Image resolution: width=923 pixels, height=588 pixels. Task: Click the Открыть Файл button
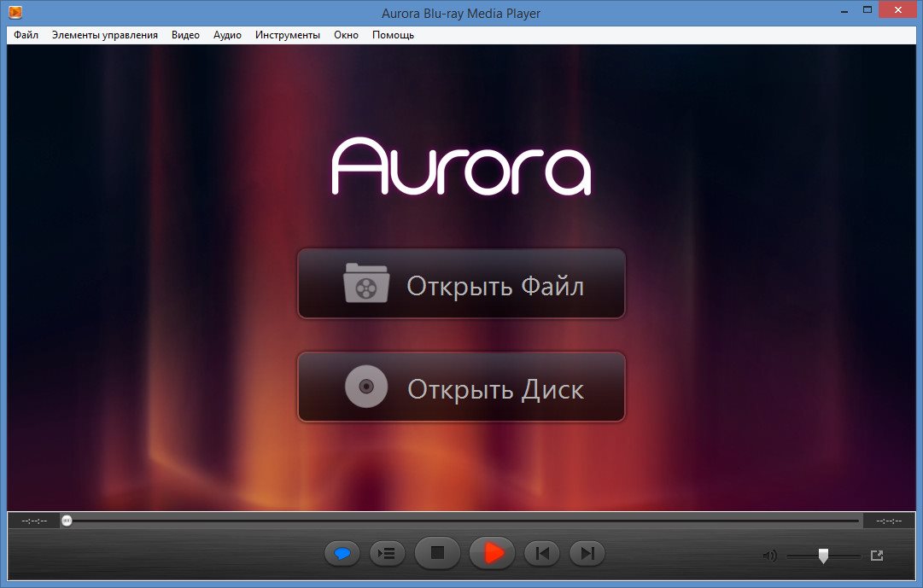click(x=461, y=284)
